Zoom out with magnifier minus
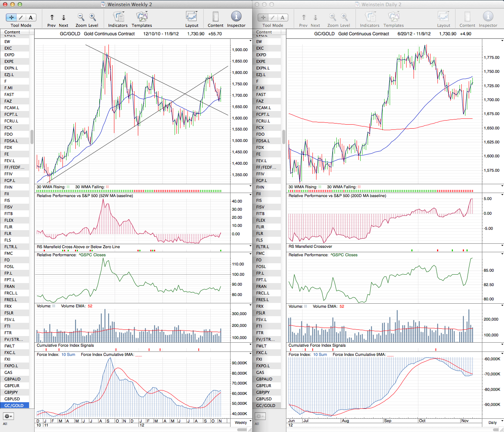Viewport: 504px width, 432px height. (81, 17)
